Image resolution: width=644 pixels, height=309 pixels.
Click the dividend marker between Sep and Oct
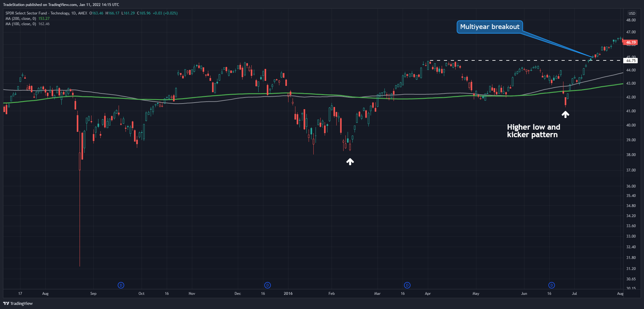[121, 285]
